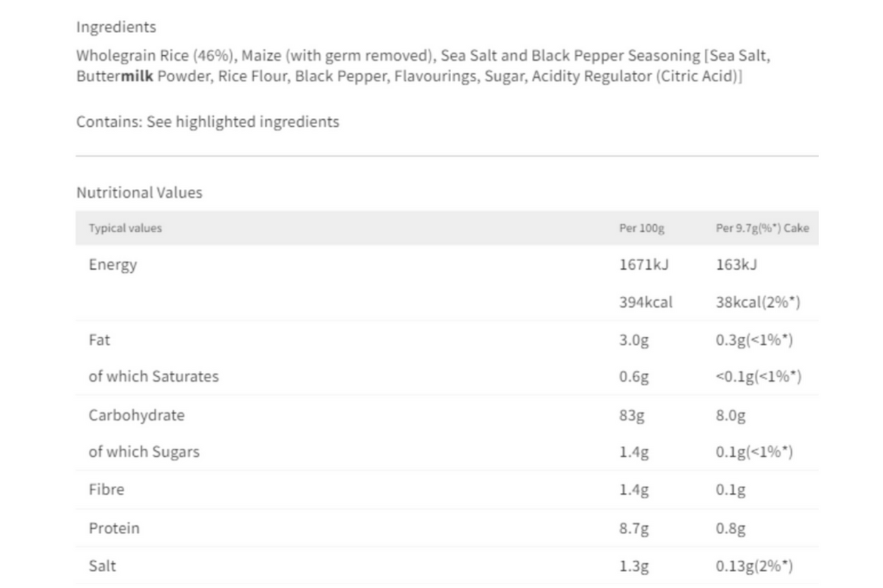Click the 'Typical values' column header
The width and height of the screenshot is (883, 588).
tap(125, 228)
